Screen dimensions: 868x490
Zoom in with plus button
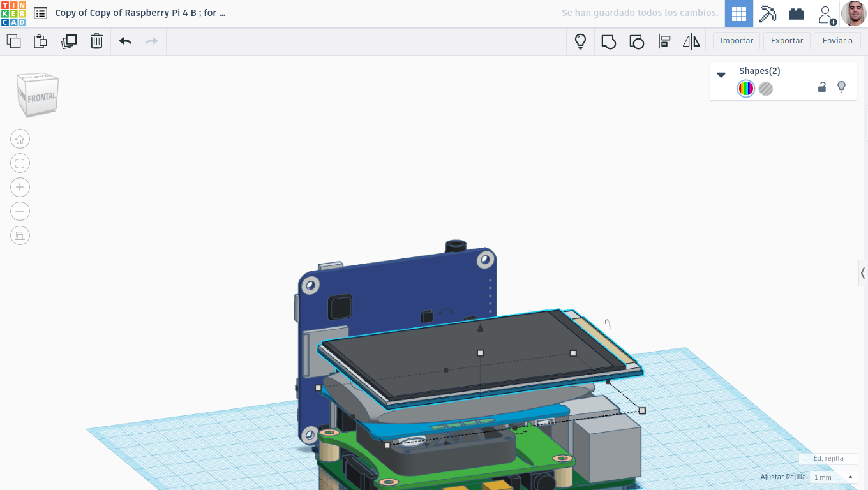pyautogui.click(x=20, y=187)
